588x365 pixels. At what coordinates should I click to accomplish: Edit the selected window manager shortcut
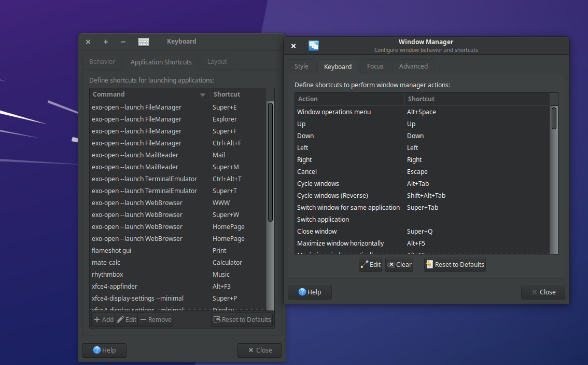(371, 265)
